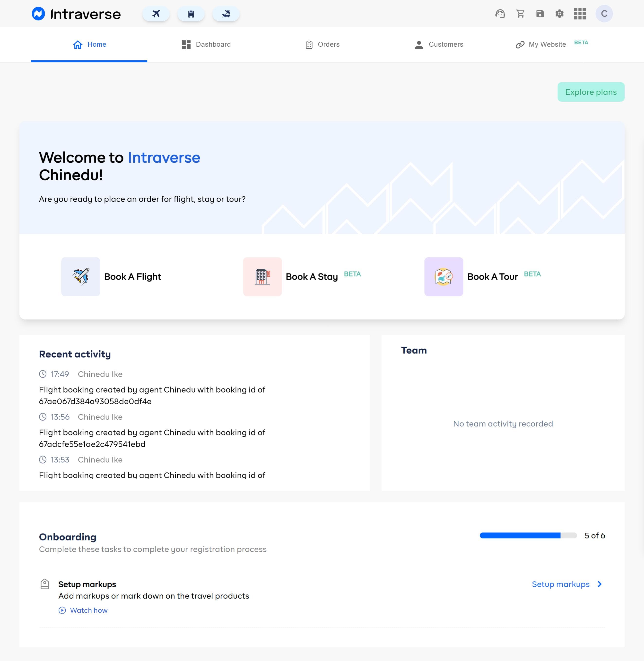Click the onboarding progress bar
644x661 pixels.
(x=528, y=536)
